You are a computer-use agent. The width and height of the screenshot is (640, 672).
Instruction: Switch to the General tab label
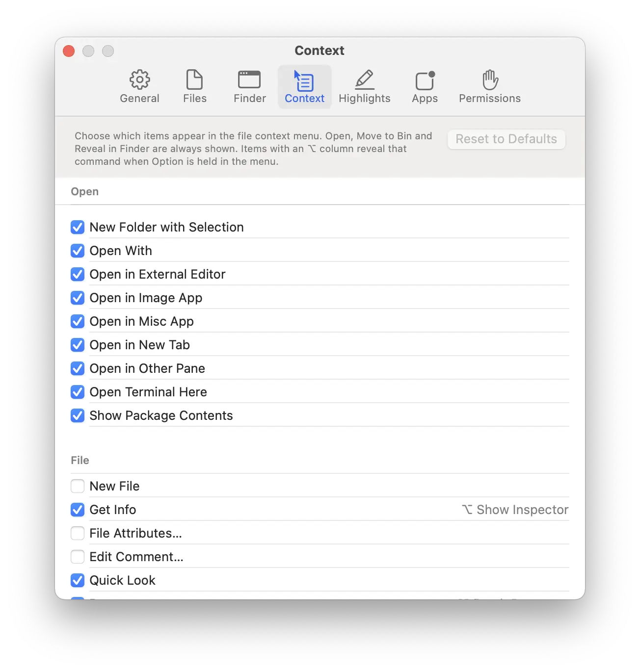[140, 98]
